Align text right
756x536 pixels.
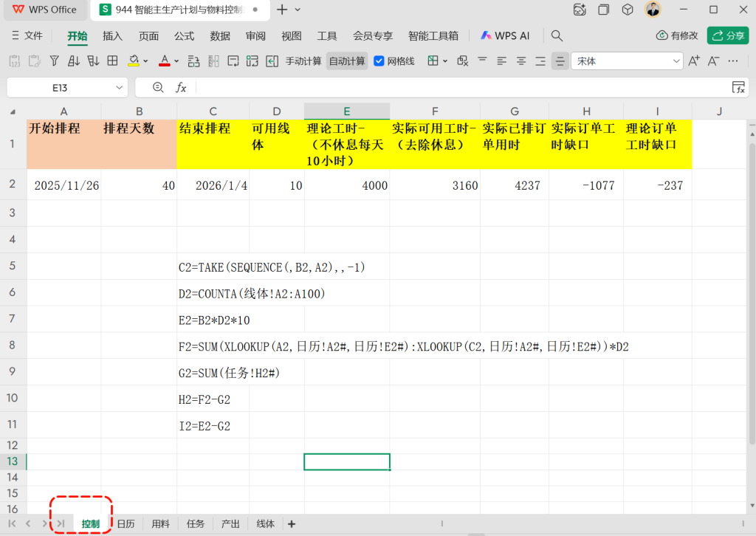coord(540,61)
